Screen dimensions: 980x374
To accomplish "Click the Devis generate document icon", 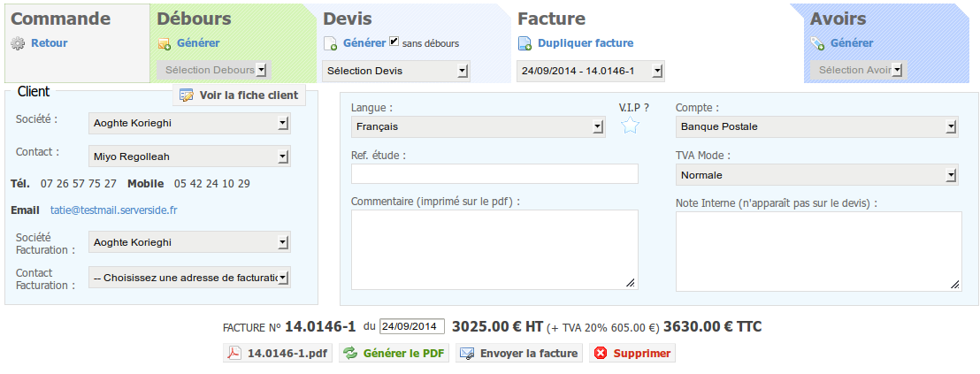I will click(x=330, y=43).
